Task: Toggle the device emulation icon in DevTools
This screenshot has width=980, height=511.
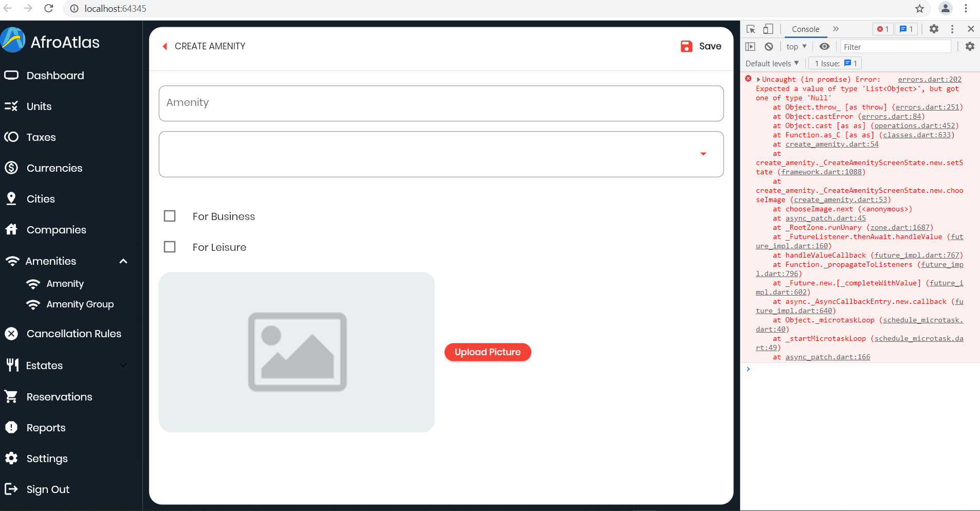Action: coord(768,29)
